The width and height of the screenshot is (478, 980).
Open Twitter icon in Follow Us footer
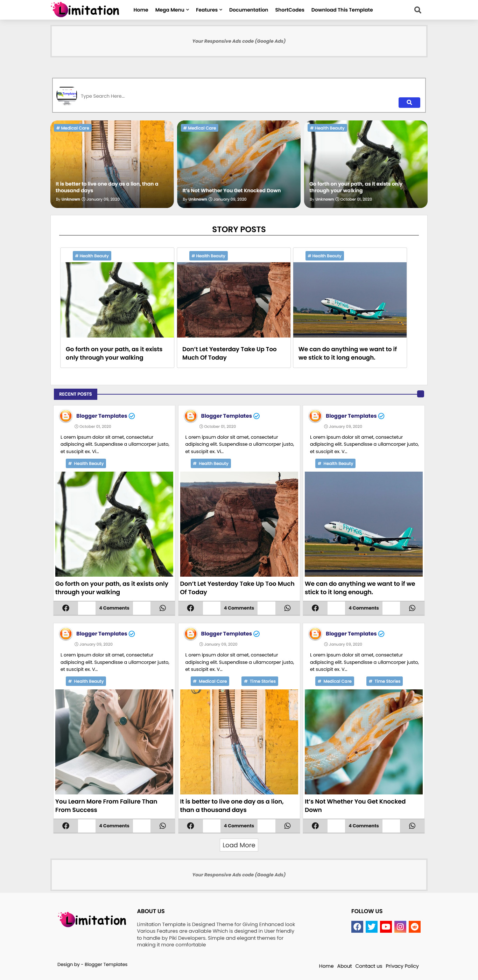372,927
